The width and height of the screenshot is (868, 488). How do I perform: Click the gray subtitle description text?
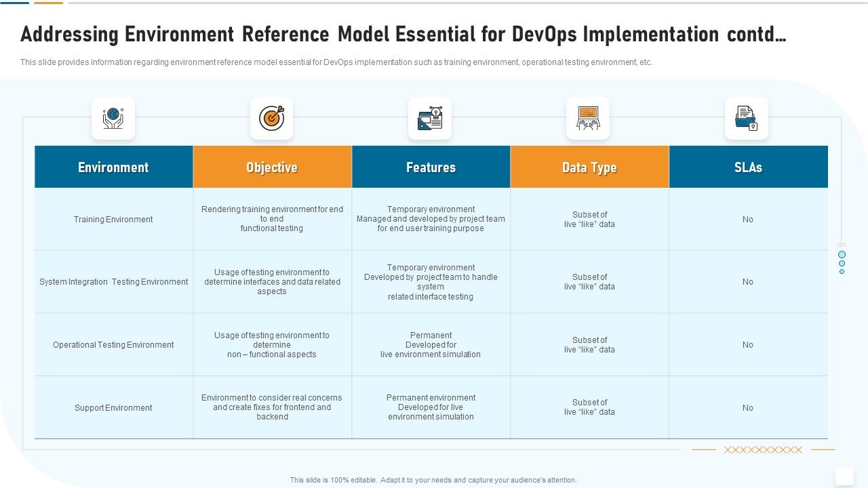coord(337,62)
